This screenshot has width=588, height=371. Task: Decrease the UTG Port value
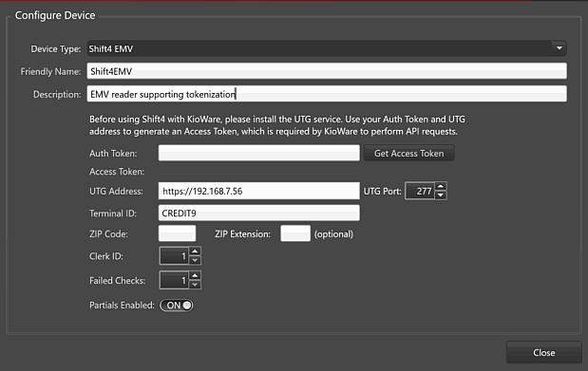(x=441, y=195)
